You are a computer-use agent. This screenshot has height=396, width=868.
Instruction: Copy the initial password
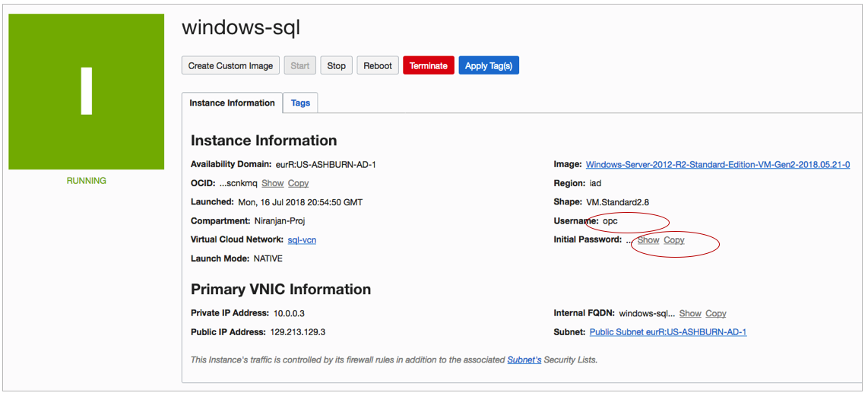point(674,240)
